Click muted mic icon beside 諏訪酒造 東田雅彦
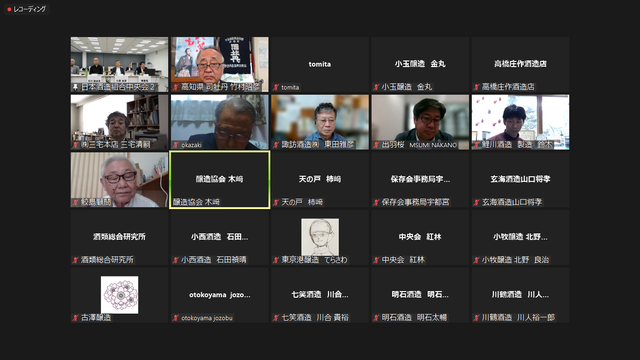640x360 pixels. 276,144
